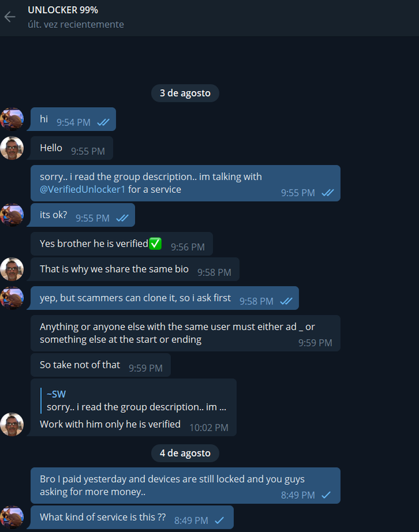The image size is (419, 532).
Task: Click double checkmarks on 'yep, but scammers' message
Action: coord(286,301)
